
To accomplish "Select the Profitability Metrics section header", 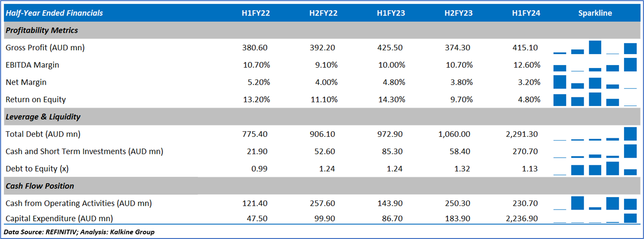I will [42, 30].
